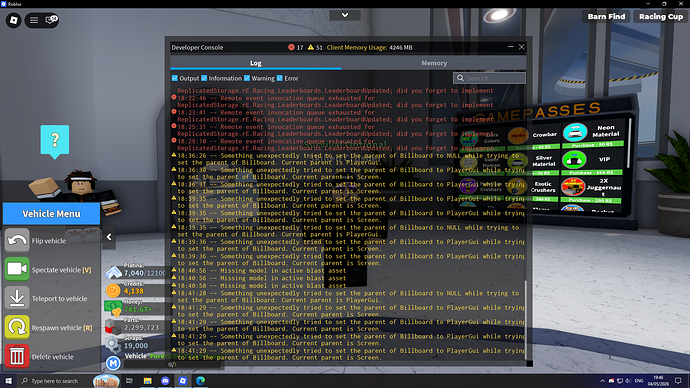Click the volume speaker tray icon
Screen dimensions: 690x388
(628, 381)
